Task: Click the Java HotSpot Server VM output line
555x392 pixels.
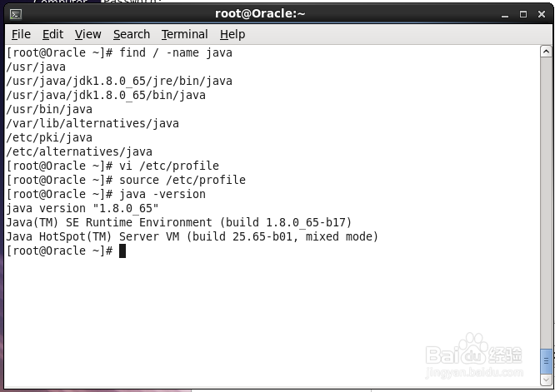Action: (x=192, y=236)
